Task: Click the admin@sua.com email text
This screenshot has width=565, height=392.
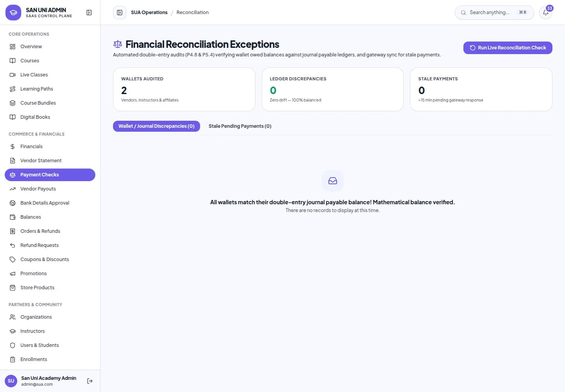Action: [37, 385]
